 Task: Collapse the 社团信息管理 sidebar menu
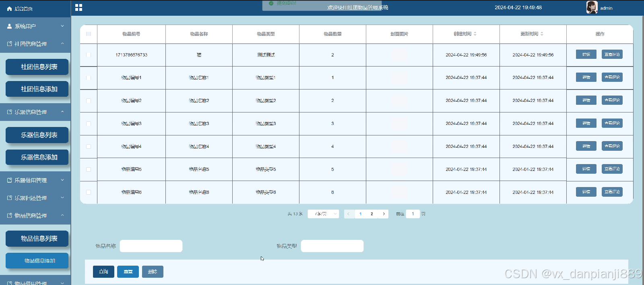[x=35, y=44]
